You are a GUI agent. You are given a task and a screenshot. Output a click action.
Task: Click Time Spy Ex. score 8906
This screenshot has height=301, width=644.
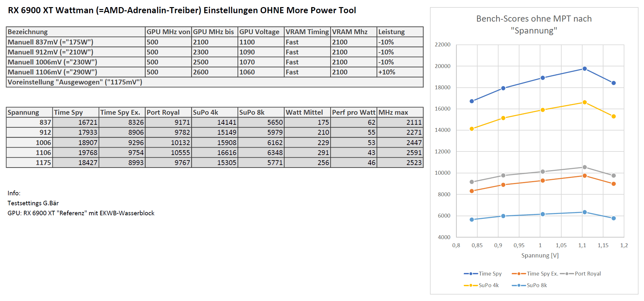pos(122,132)
